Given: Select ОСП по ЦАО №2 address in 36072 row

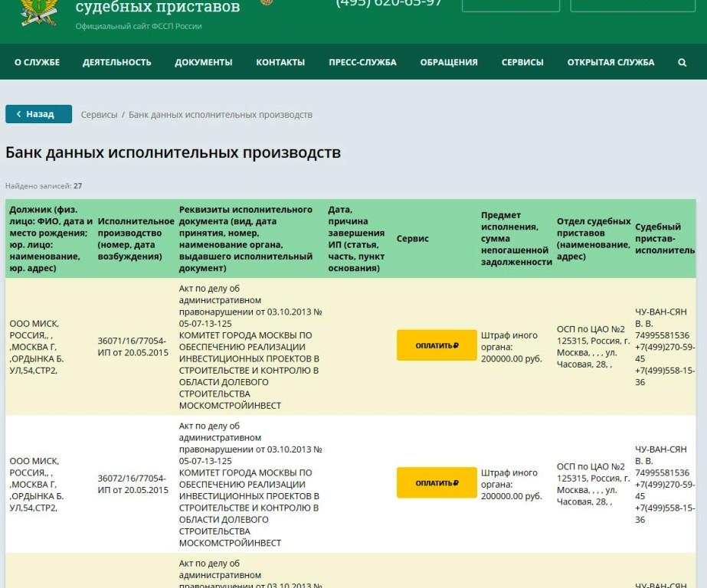Looking at the screenshot, I should tap(593, 484).
